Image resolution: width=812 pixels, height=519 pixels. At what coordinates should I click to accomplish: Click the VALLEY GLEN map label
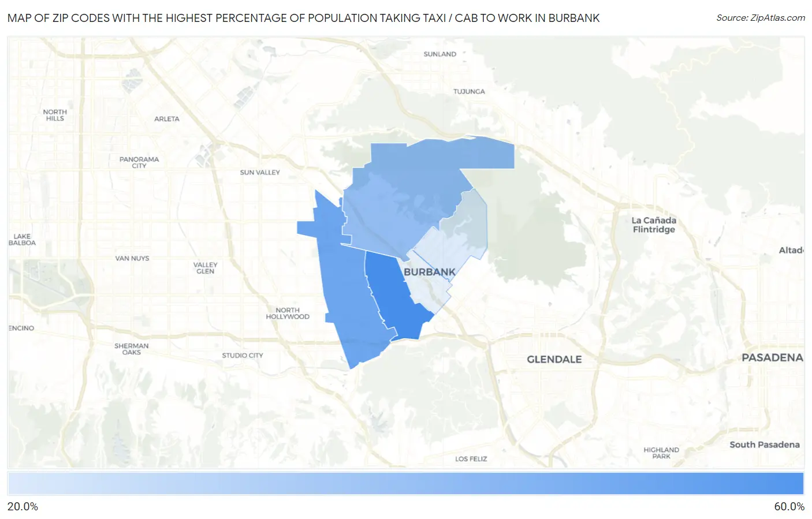[206, 268]
